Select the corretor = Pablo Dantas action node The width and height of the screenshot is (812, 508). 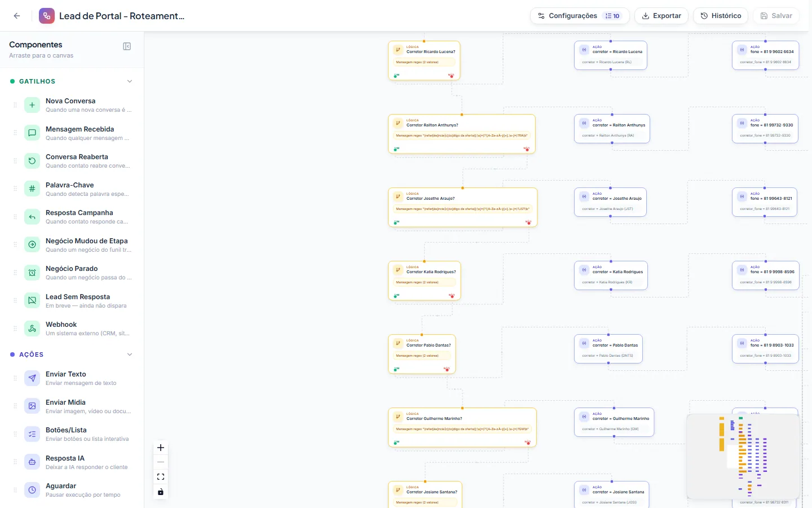coord(608,349)
